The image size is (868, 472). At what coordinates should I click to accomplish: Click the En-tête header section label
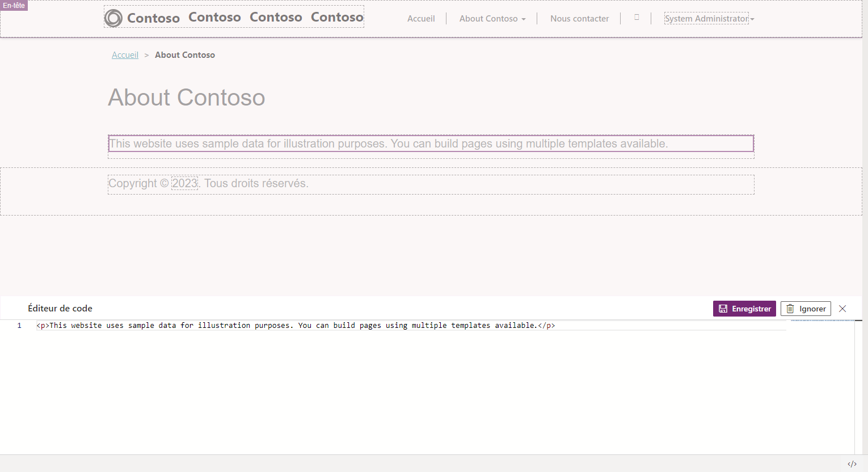tap(14, 5)
